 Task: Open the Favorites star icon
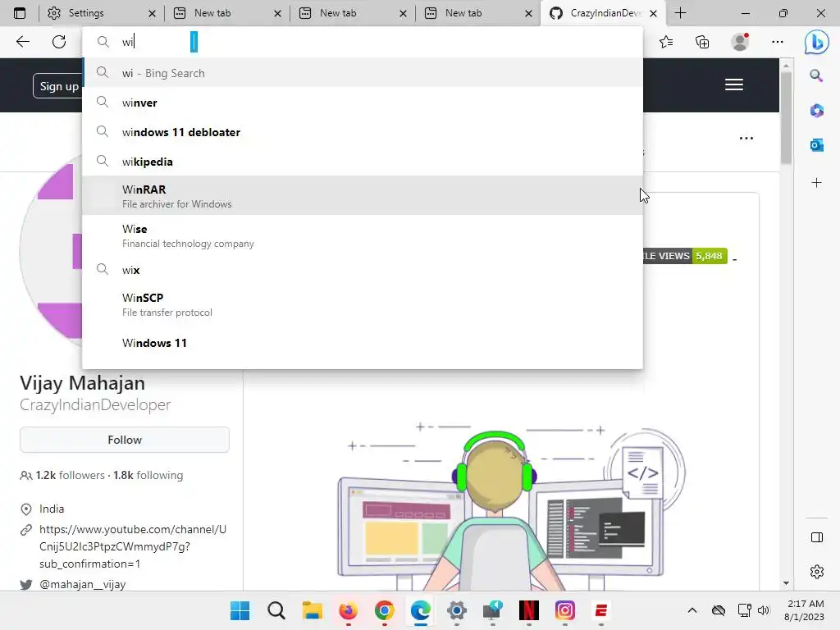click(x=666, y=42)
